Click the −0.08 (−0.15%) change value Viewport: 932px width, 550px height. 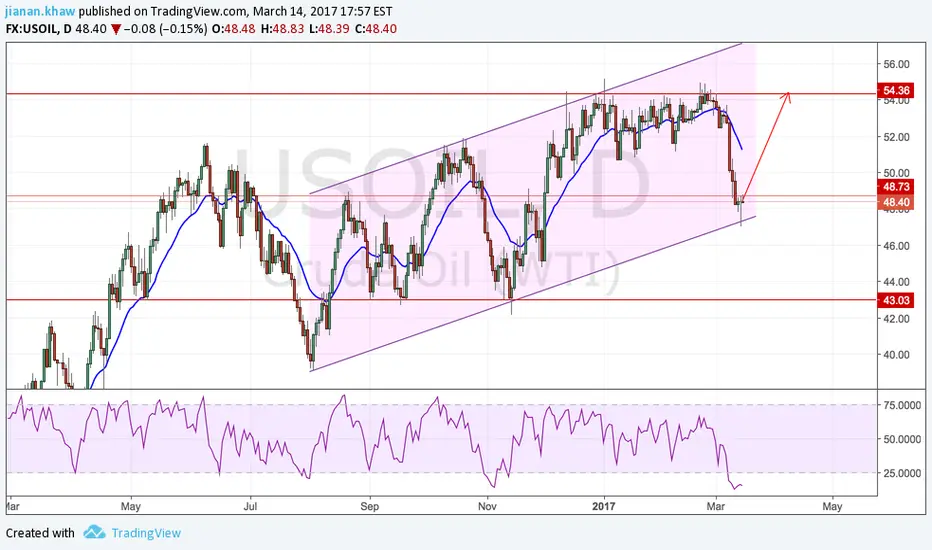click(x=166, y=29)
